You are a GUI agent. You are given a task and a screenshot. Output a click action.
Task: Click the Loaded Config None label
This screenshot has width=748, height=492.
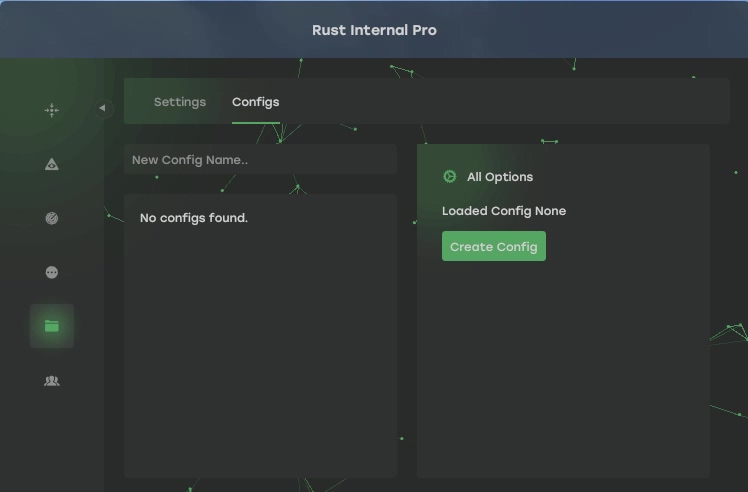[x=504, y=211]
